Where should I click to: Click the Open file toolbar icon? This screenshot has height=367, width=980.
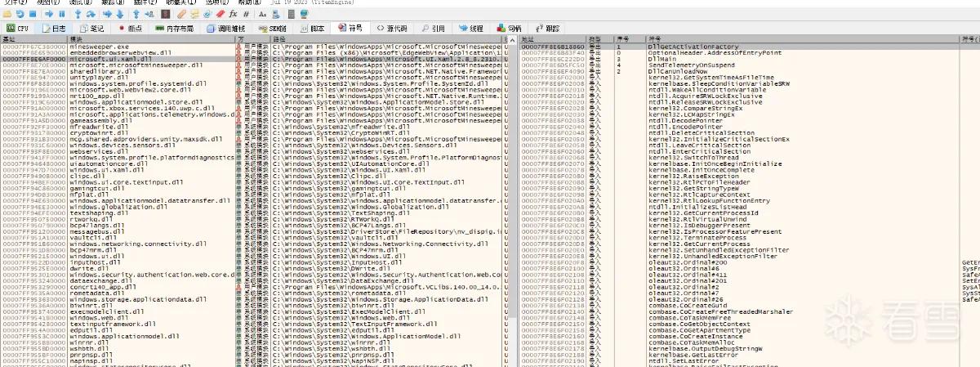(7, 14)
